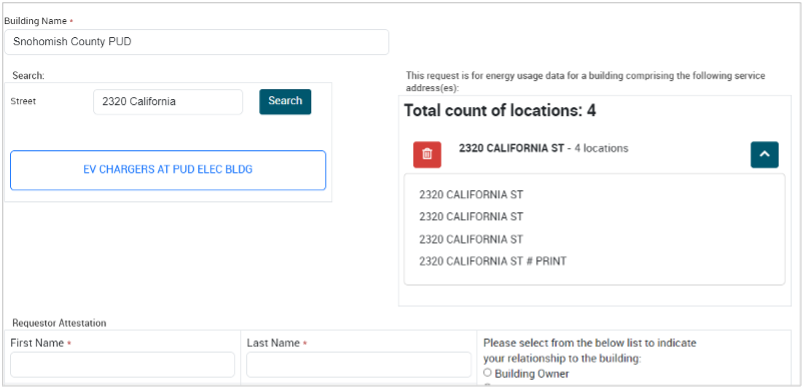Screen dimensions: 803x388
Task: Click the Requestor Attestation label
Action: [59, 323]
